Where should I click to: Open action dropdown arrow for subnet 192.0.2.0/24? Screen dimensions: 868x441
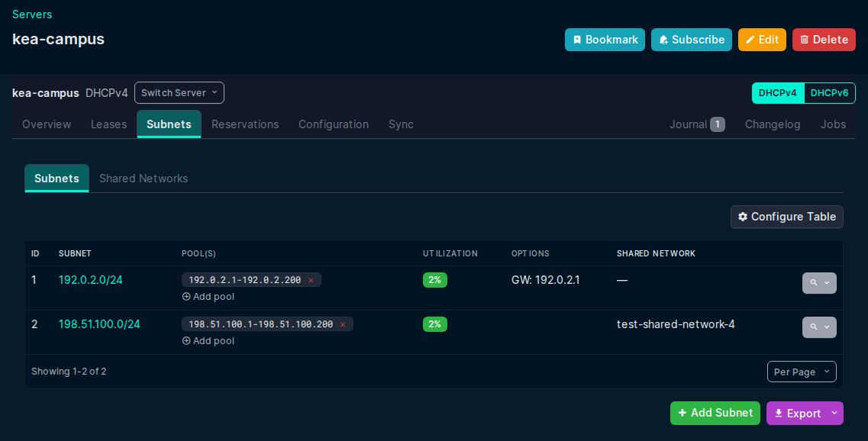click(827, 283)
